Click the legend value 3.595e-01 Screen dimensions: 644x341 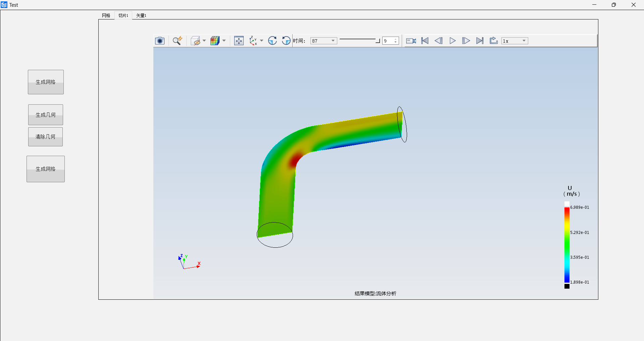point(580,257)
